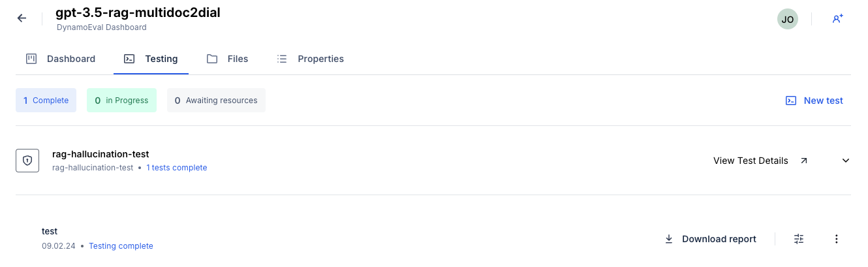Viewport: 868px width, 267px height.
Task: Select the Testing tab
Action: 151,59
